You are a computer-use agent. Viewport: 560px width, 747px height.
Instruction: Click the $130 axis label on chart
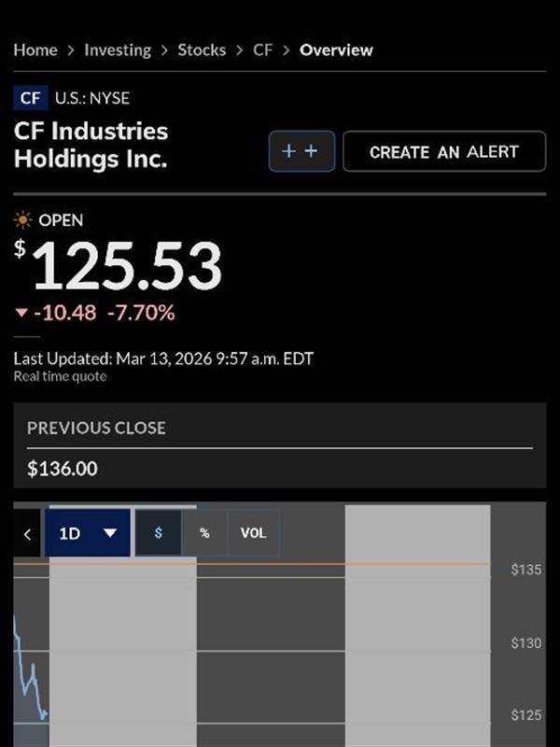[525, 643]
